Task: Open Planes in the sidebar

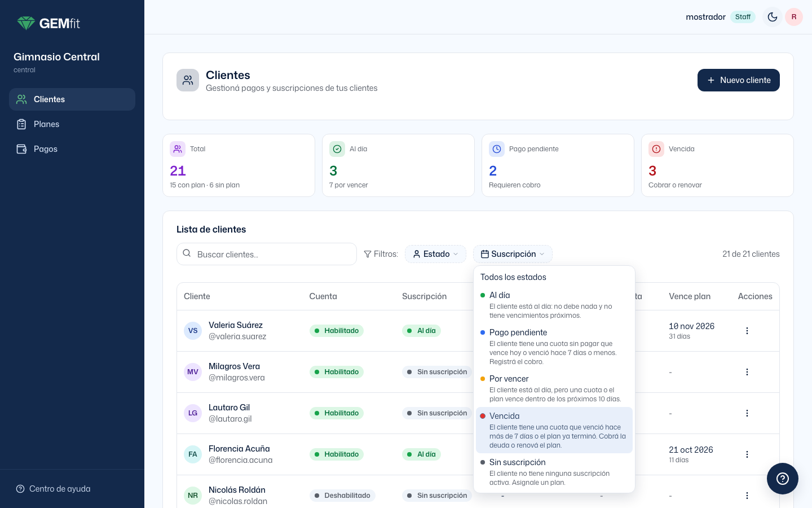Action: pos(72,124)
